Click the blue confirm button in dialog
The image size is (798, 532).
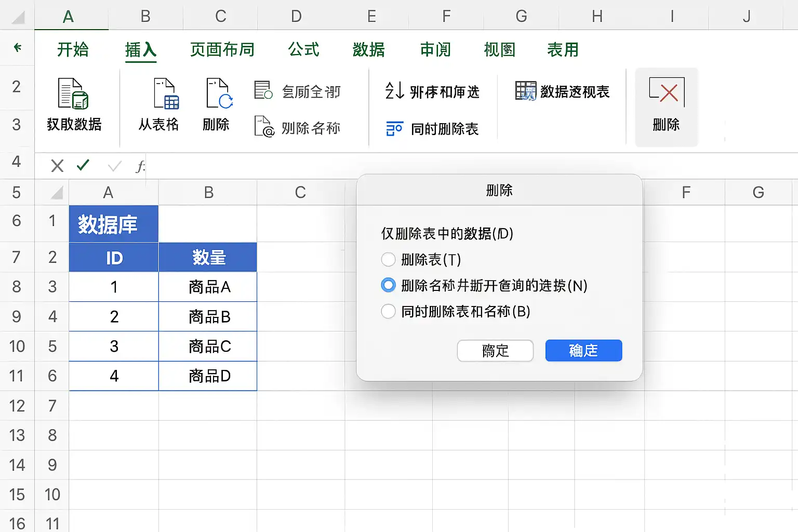583,351
